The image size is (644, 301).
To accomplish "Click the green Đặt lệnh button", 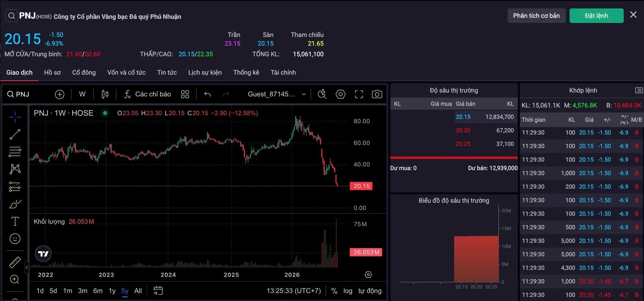I will [x=596, y=16].
